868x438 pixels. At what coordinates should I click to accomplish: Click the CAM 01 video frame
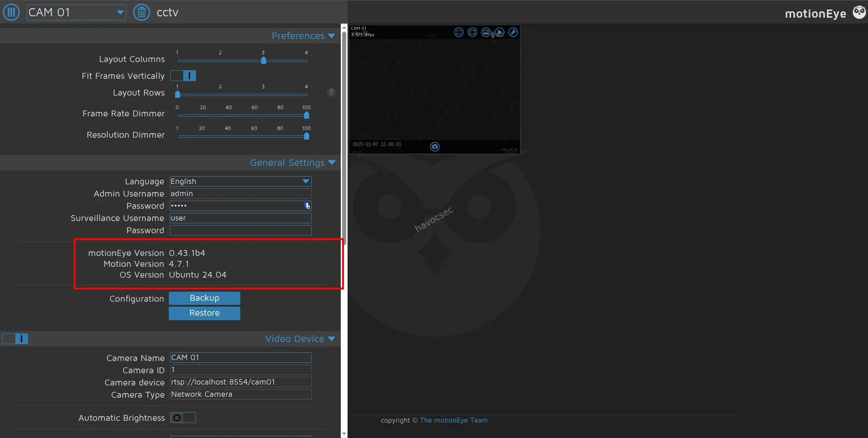(434, 89)
